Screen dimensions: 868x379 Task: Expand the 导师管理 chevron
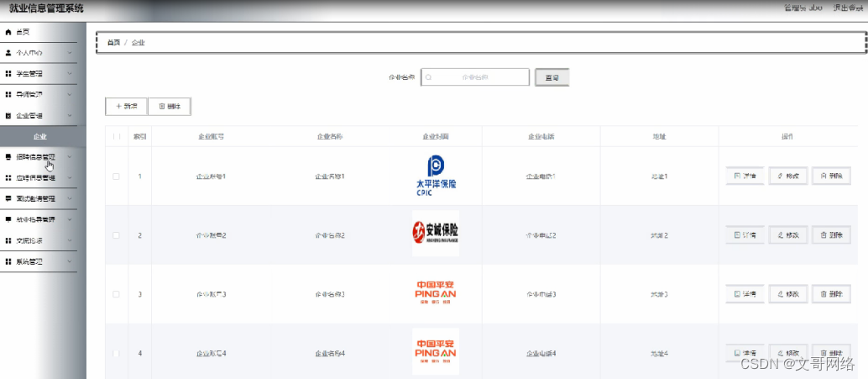pyautogui.click(x=70, y=95)
